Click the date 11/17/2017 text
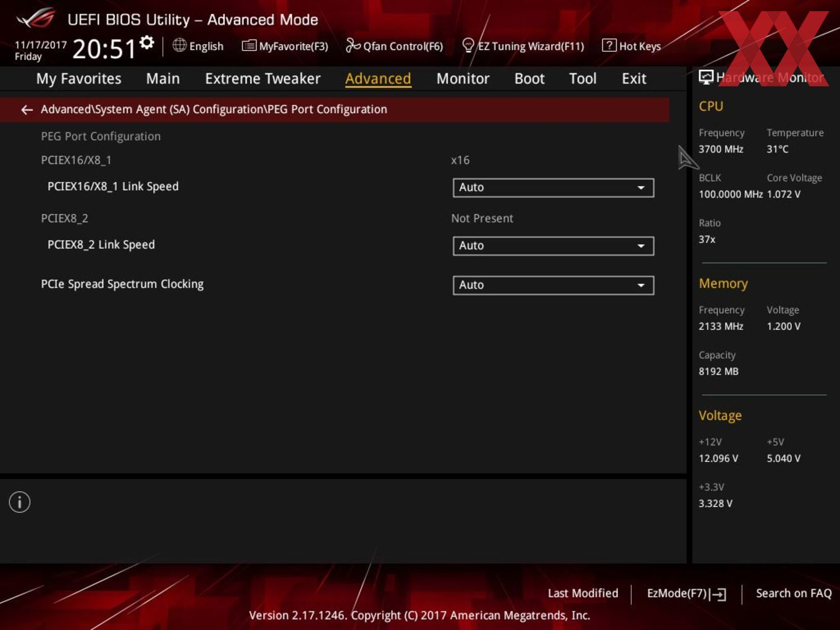The width and height of the screenshot is (840, 630). tap(41, 45)
